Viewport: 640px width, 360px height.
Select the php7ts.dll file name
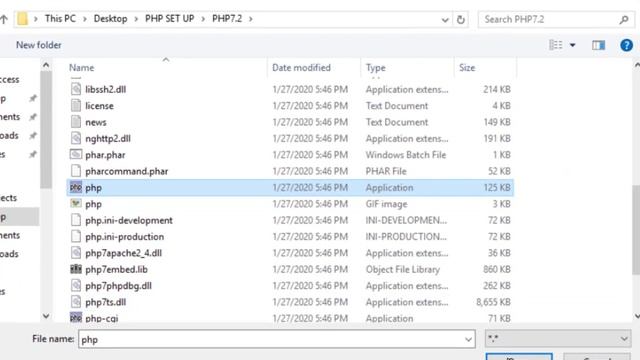[105, 302]
